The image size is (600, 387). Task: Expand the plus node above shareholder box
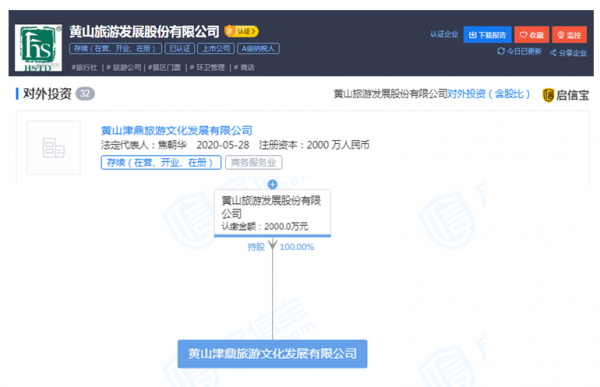coord(272,185)
